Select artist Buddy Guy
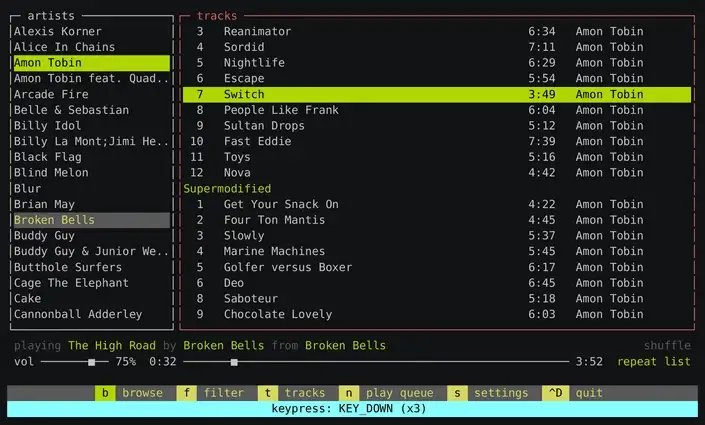This screenshot has height=425, width=705. pyautogui.click(x=91, y=236)
